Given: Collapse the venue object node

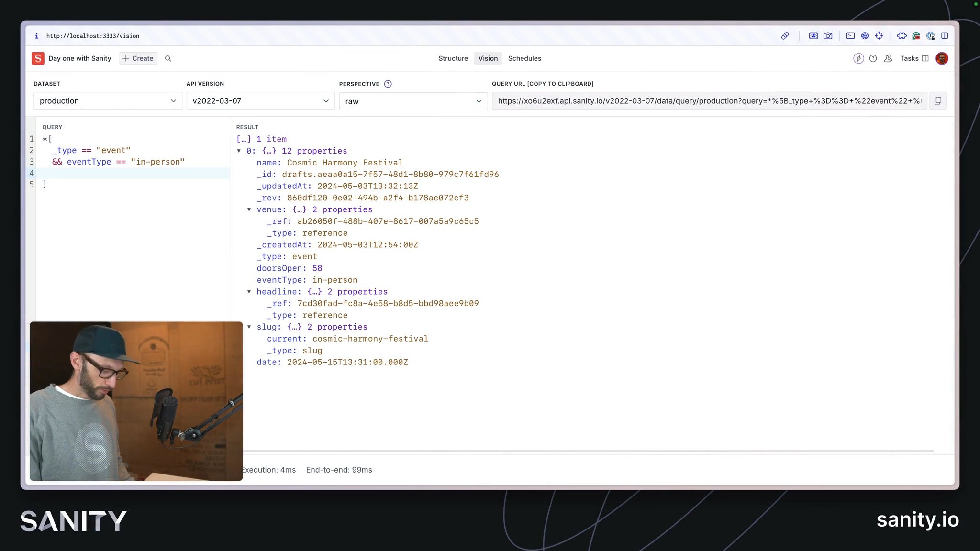Looking at the screenshot, I should (249, 209).
